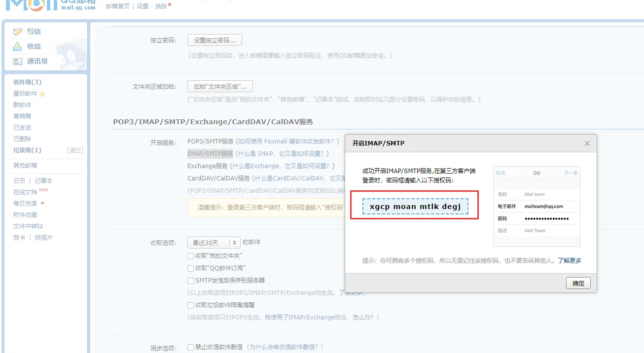
Task: Click the QQ Mail logo
Action: (50, 5)
